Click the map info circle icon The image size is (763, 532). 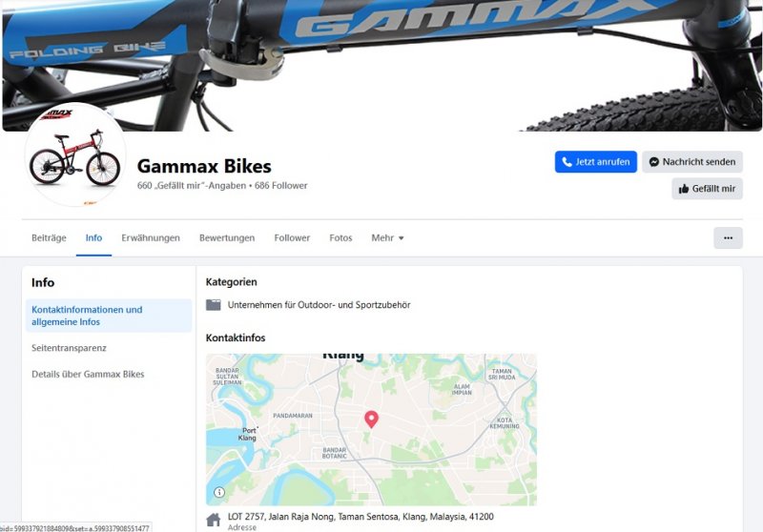[219, 492]
